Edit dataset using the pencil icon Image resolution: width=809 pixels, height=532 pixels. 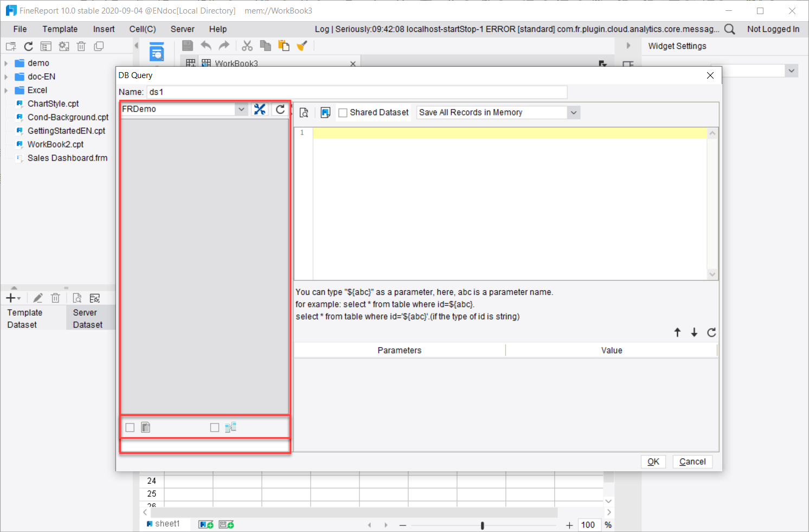(x=38, y=298)
